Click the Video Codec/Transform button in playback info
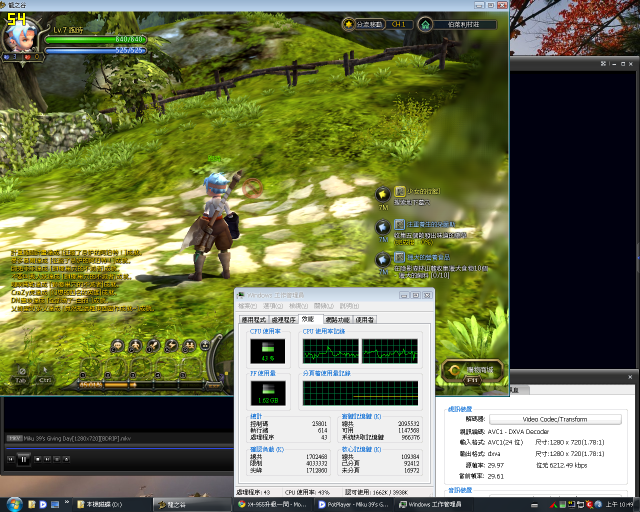 click(x=555, y=419)
